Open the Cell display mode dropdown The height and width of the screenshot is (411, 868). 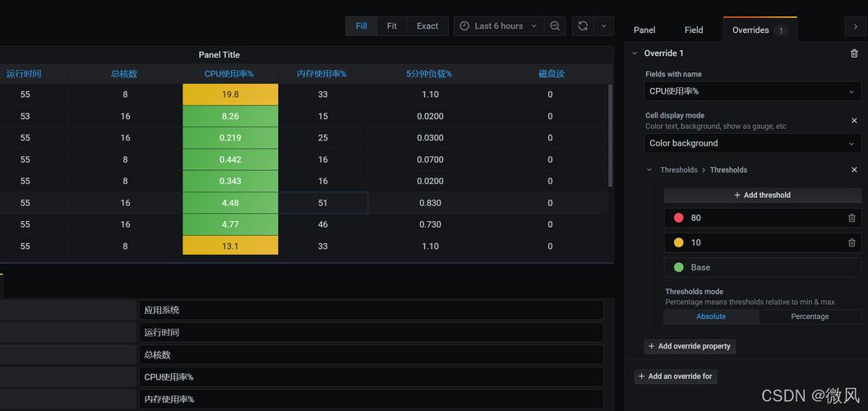coord(752,143)
